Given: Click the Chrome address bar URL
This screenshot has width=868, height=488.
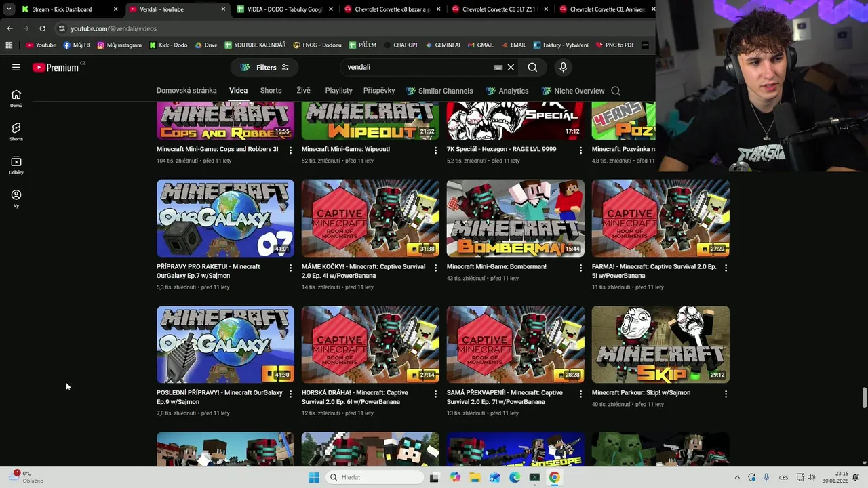Looking at the screenshot, I should [x=113, y=28].
